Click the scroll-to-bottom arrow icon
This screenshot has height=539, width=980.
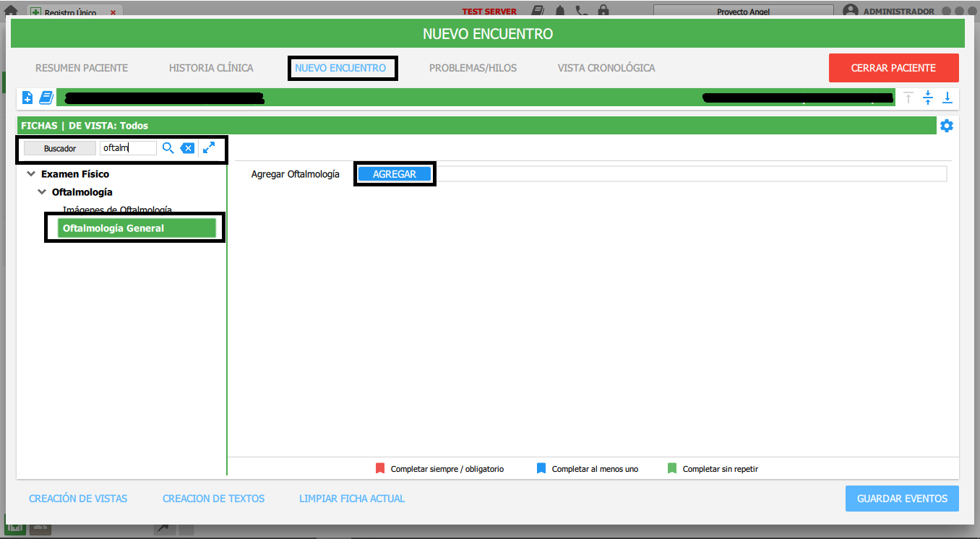pyautogui.click(x=947, y=98)
